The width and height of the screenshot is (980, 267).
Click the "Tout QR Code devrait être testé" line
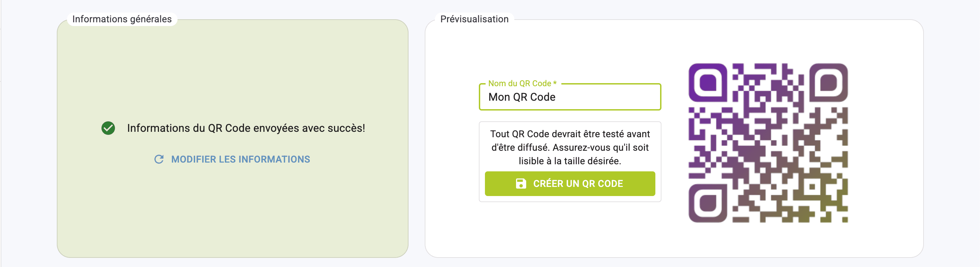569,134
